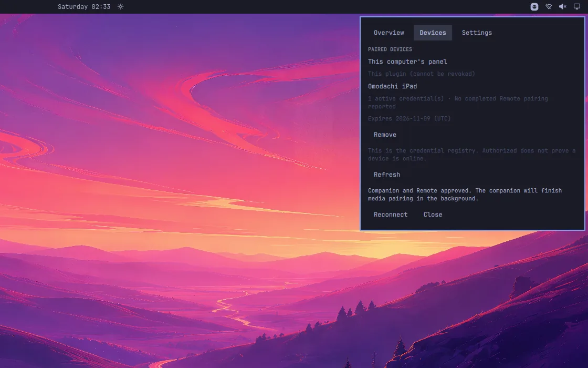Refresh the paired devices list
The height and width of the screenshot is (368, 588).
[x=386, y=175]
